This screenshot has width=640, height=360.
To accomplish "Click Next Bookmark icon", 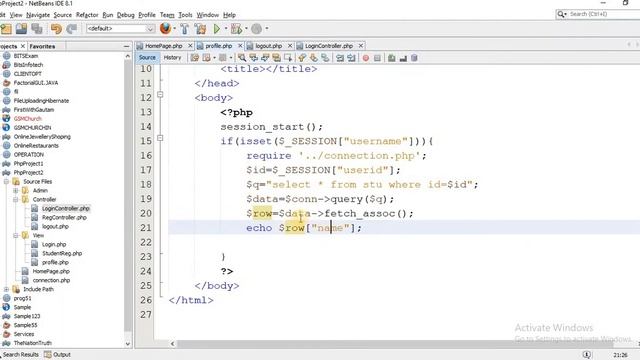I will [x=313, y=58].
